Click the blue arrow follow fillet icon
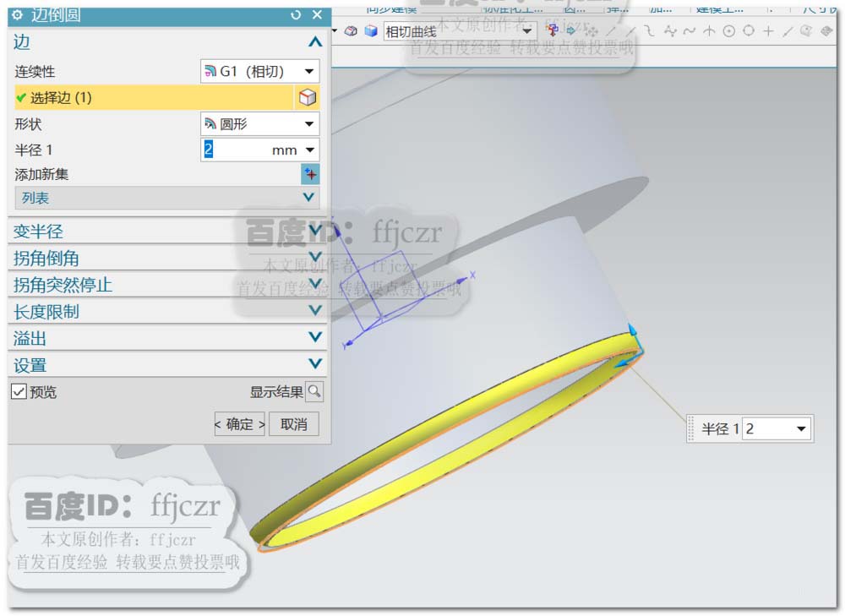Image resolution: width=845 pixels, height=616 pixels. (571, 30)
